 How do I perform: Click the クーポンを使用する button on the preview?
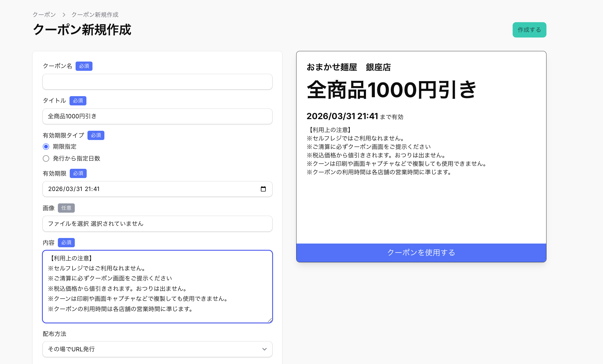(421, 253)
